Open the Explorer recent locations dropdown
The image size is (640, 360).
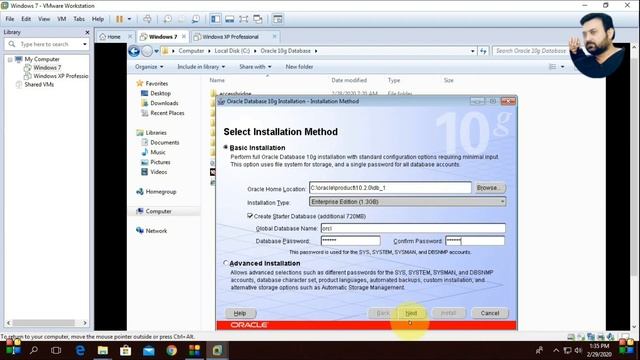point(156,51)
